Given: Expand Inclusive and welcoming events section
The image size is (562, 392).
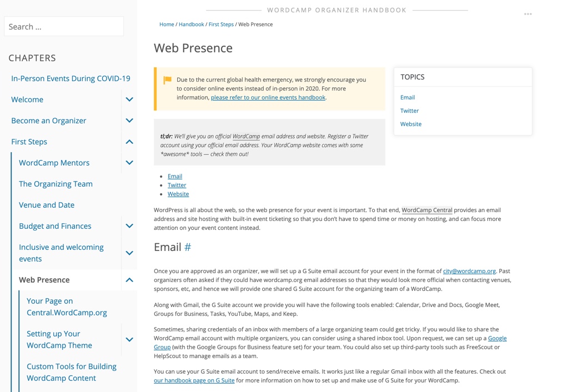Looking at the screenshot, I should tap(129, 253).
